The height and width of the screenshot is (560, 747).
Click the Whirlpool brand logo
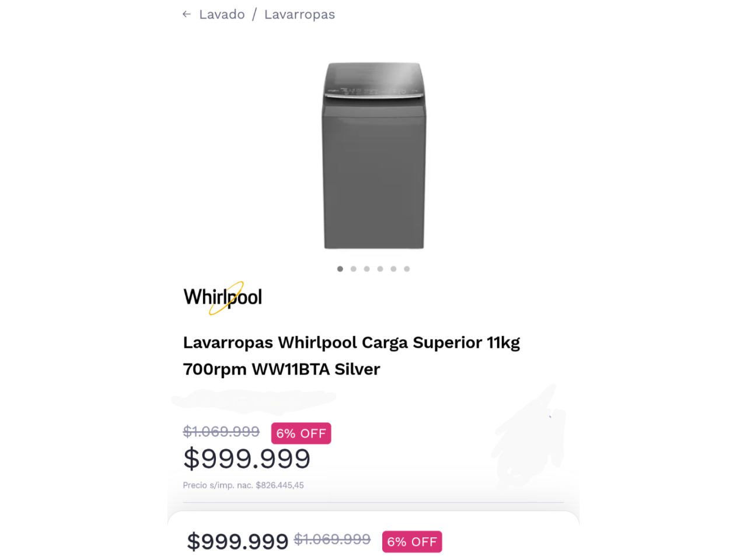[x=223, y=297]
